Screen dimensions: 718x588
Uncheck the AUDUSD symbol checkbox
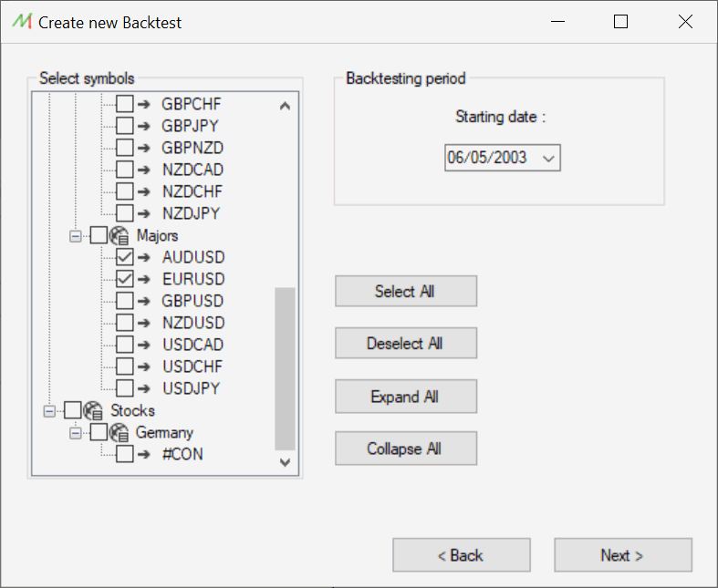125,257
